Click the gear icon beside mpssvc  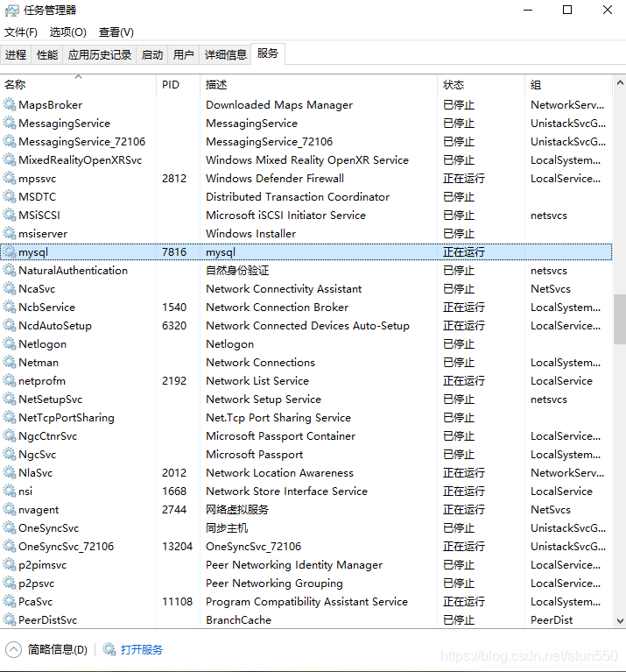click(x=10, y=178)
